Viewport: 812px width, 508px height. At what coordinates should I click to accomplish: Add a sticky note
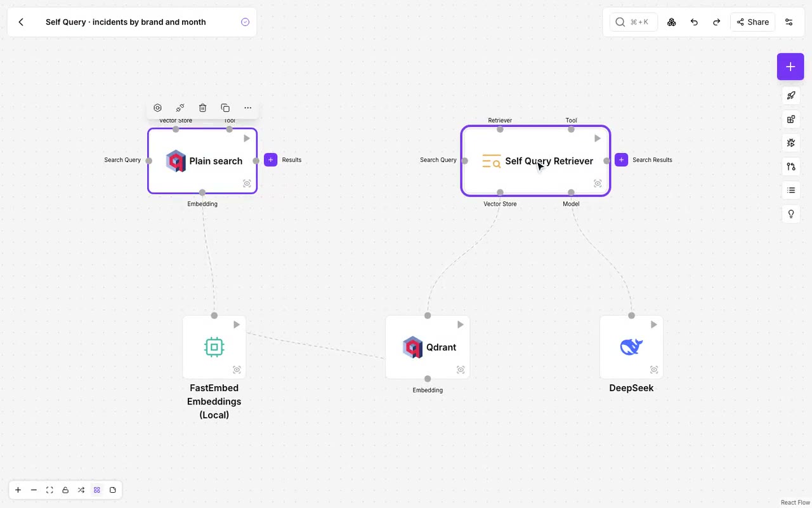(113, 490)
